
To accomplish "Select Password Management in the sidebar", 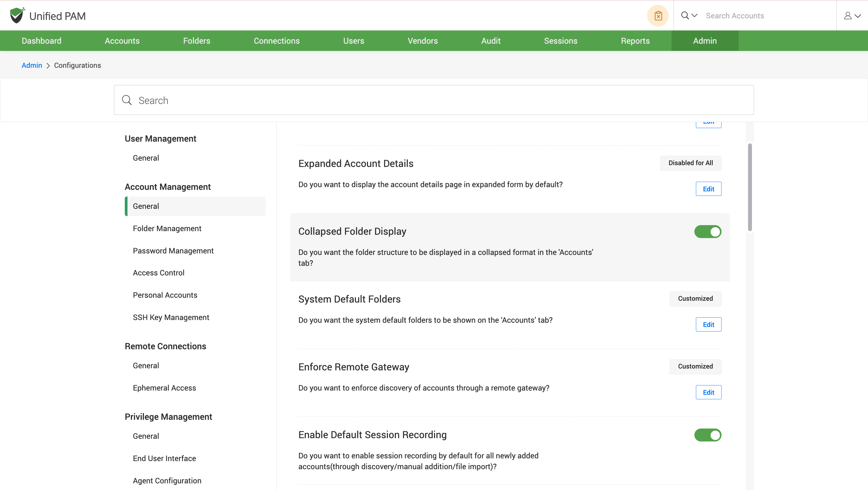I will 173,251.
